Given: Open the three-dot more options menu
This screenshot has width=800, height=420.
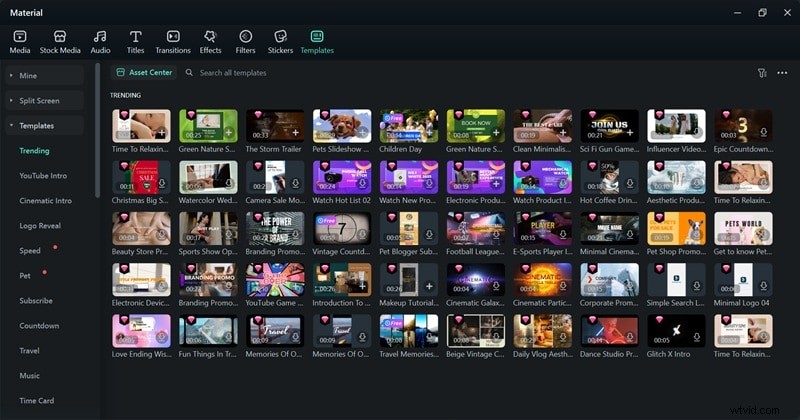Looking at the screenshot, I should [x=782, y=73].
